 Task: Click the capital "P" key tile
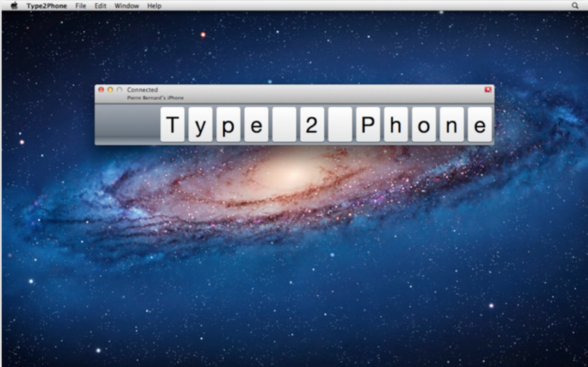point(367,124)
